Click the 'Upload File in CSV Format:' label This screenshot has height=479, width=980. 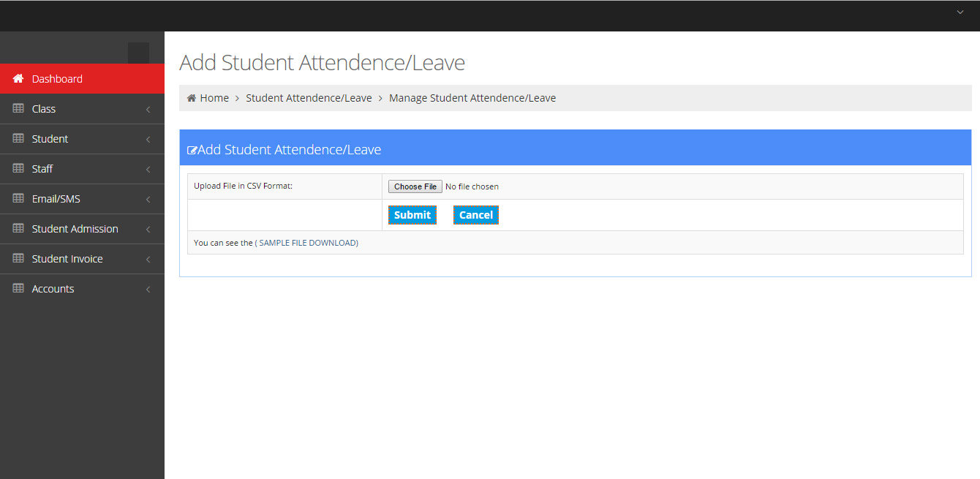pos(243,186)
